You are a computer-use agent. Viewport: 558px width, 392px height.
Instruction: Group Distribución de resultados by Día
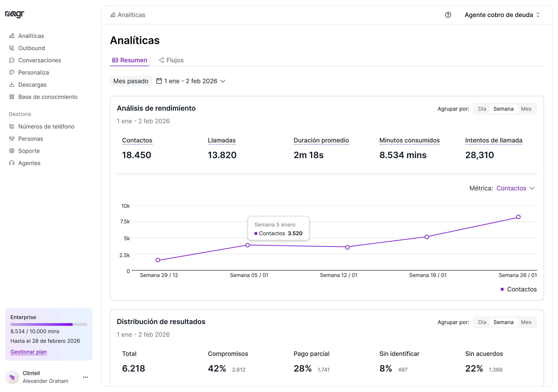pos(482,322)
